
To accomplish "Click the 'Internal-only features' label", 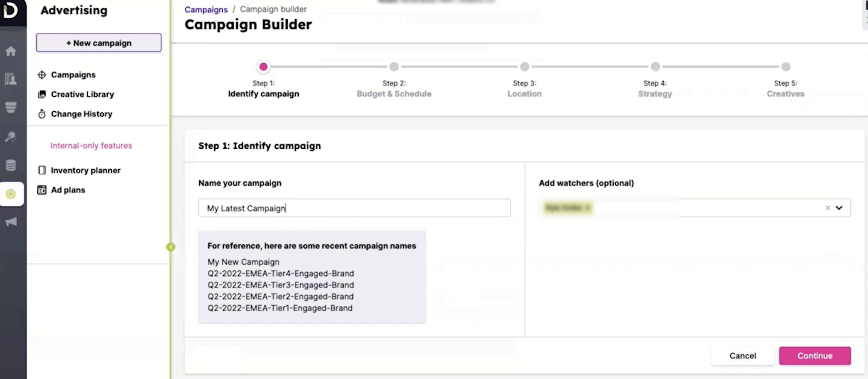I will coord(91,146).
